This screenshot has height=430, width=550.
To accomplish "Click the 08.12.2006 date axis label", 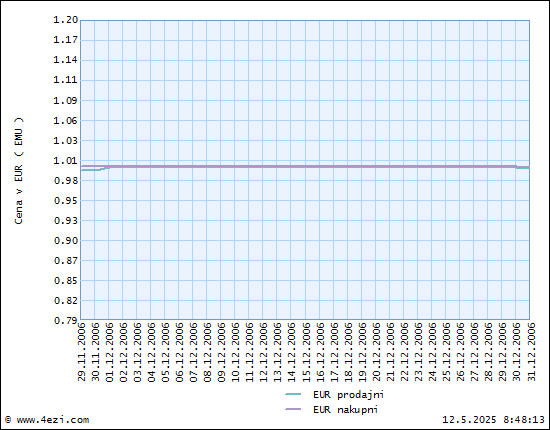I will point(208,352).
